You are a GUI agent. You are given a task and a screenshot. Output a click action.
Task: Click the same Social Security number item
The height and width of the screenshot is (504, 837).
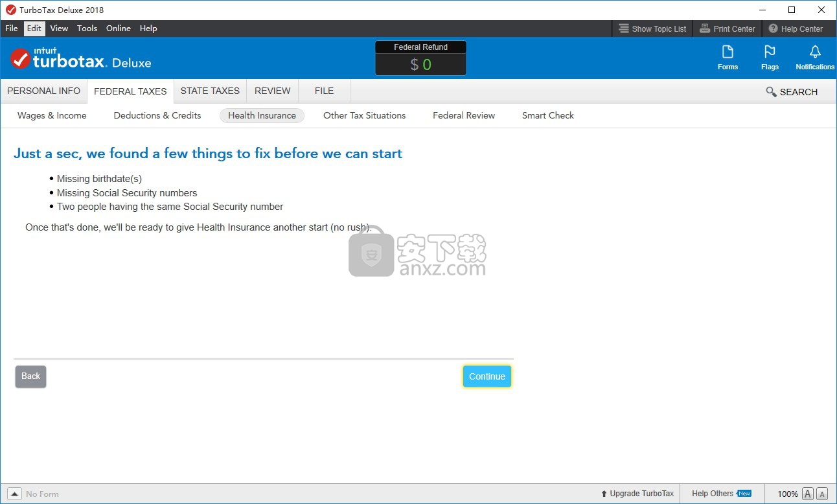pos(170,207)
